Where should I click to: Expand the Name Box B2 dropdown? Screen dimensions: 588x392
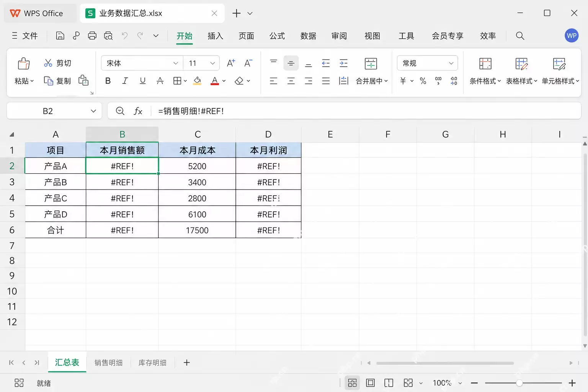click(x=93, y=111)
